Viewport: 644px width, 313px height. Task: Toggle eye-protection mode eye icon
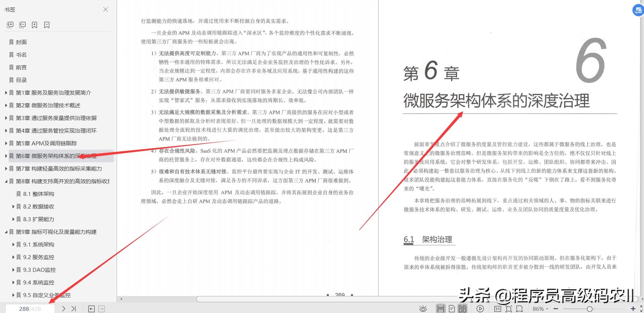pos(423,309)
